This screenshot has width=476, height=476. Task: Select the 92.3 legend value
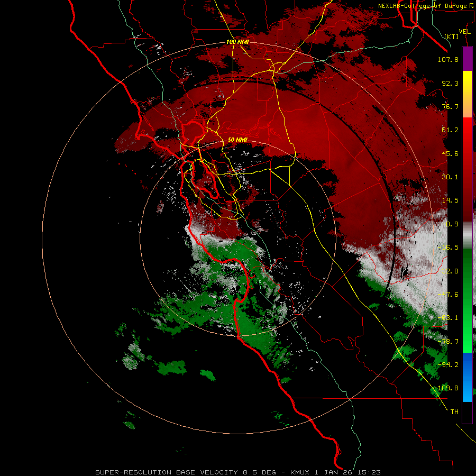pos(450,83)
